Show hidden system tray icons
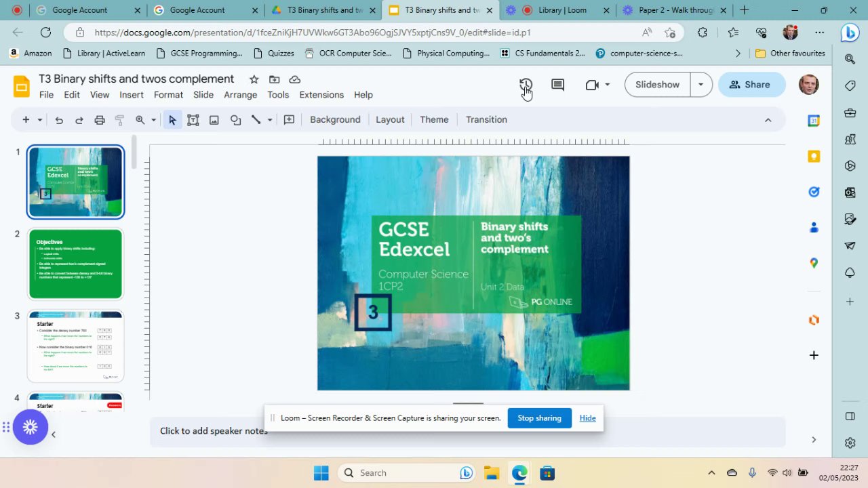 click(711, 473)
